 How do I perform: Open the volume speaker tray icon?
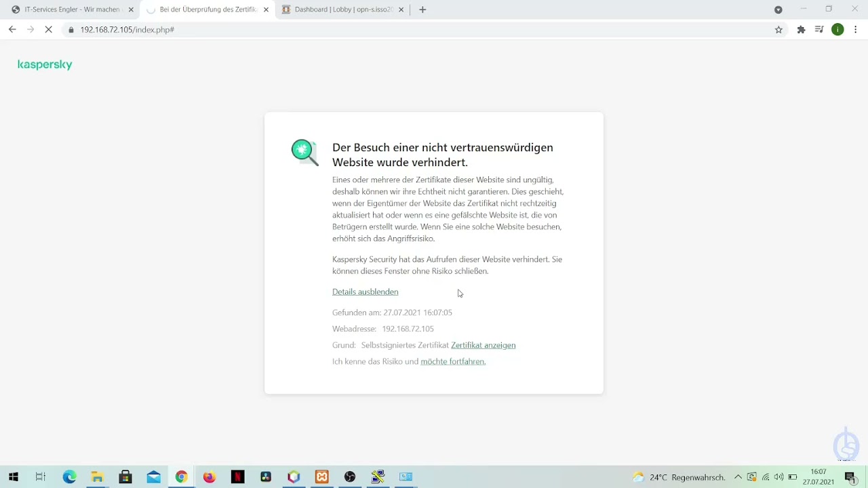tap(778, 477)
